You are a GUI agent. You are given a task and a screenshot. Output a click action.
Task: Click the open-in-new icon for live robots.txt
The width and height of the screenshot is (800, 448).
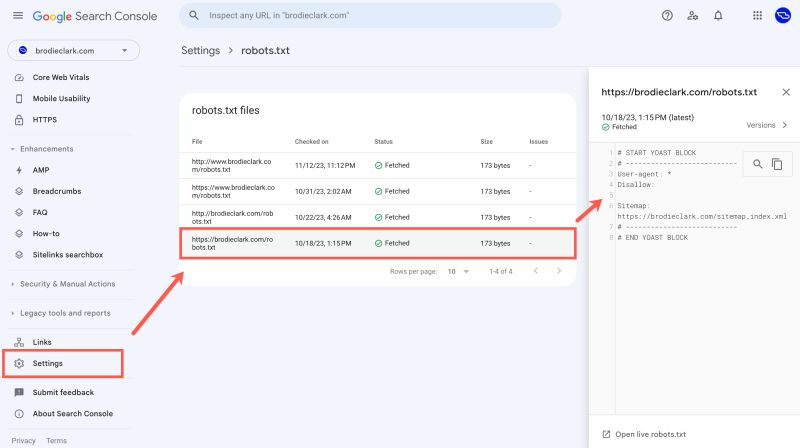click(606, 434)
